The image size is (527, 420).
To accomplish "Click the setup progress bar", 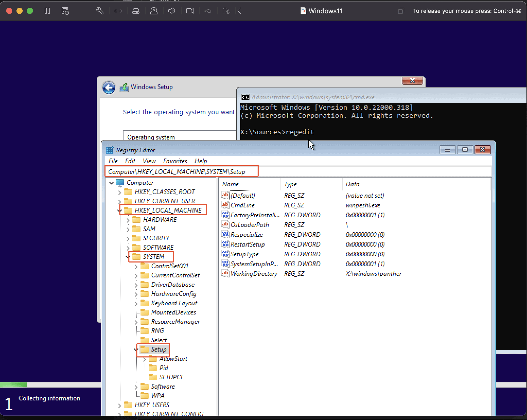I will pos(50,385).
